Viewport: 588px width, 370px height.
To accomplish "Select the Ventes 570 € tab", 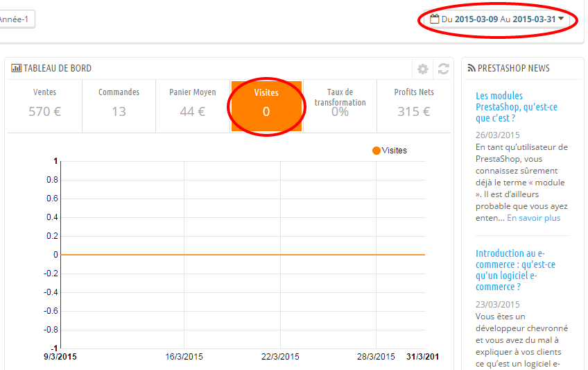I will 44,106.
